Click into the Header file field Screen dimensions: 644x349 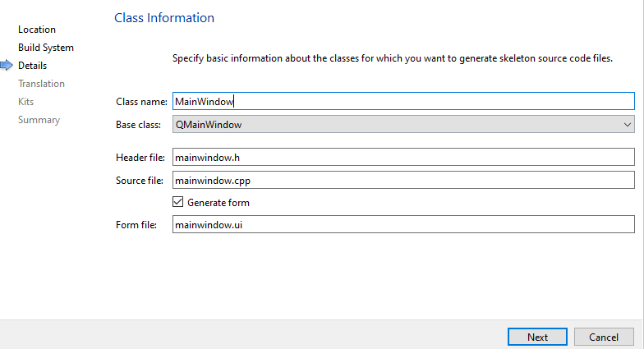click(x=402, y=157)
